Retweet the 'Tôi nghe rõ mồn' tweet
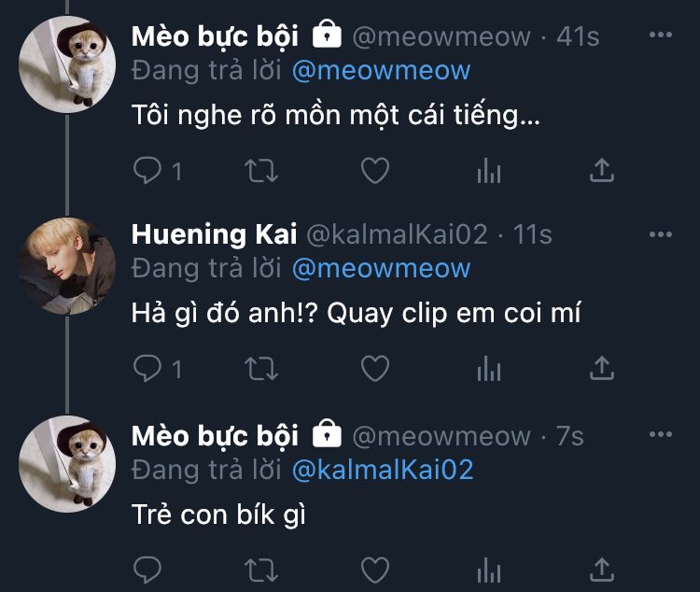Image resolution: width=700 pixels, height=592 pixels. [260, 170]
